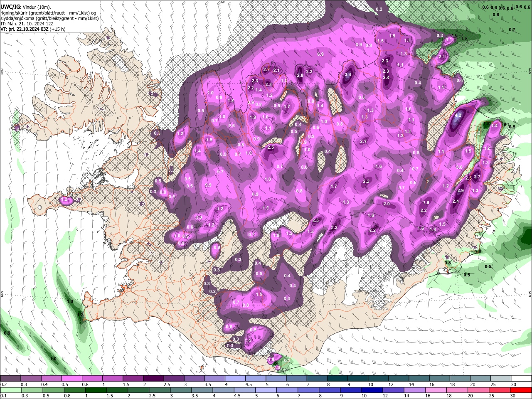Click the rain legend swatch between 0.1 and 0.3
Image resolution: width=532 pixels, height=399 pixels.
[10, 390]
